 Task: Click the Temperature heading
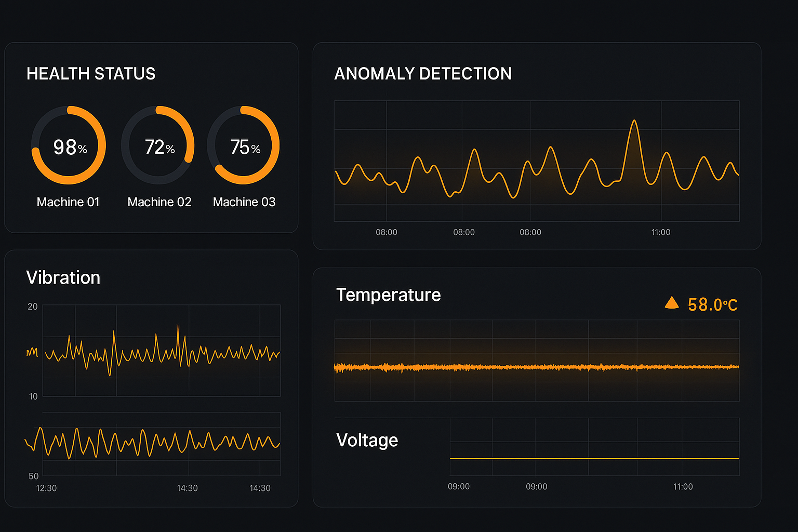pyautogui.click(x=388, y=295)
